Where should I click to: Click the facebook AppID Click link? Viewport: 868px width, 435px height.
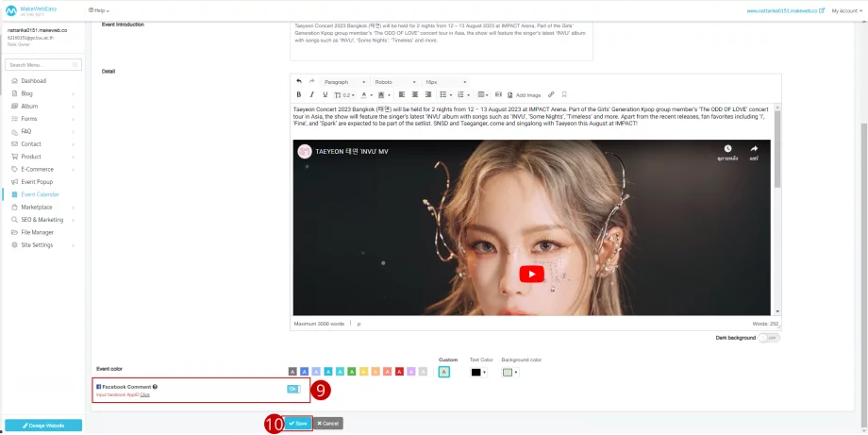point(145,394)
